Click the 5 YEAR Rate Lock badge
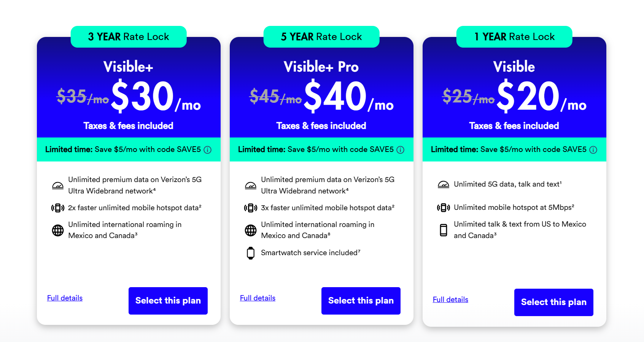The height and width of the screenshot is (342, 644). coord(321,37)
